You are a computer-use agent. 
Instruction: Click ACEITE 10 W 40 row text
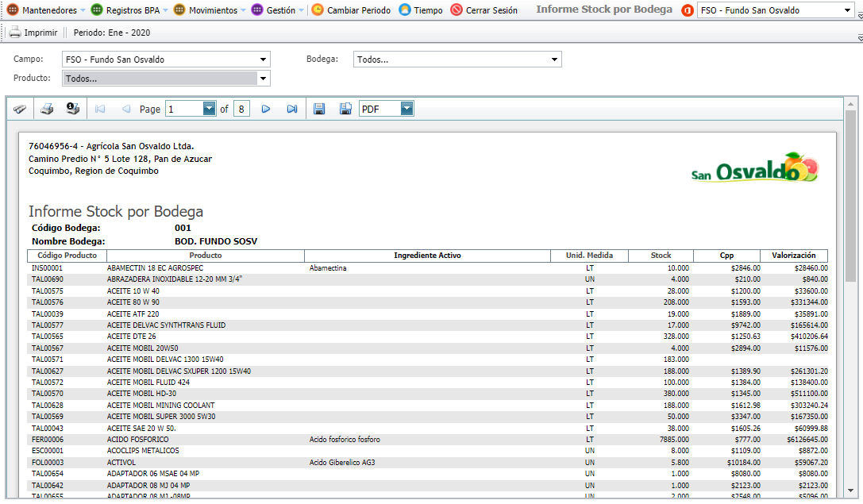(133, 291)
